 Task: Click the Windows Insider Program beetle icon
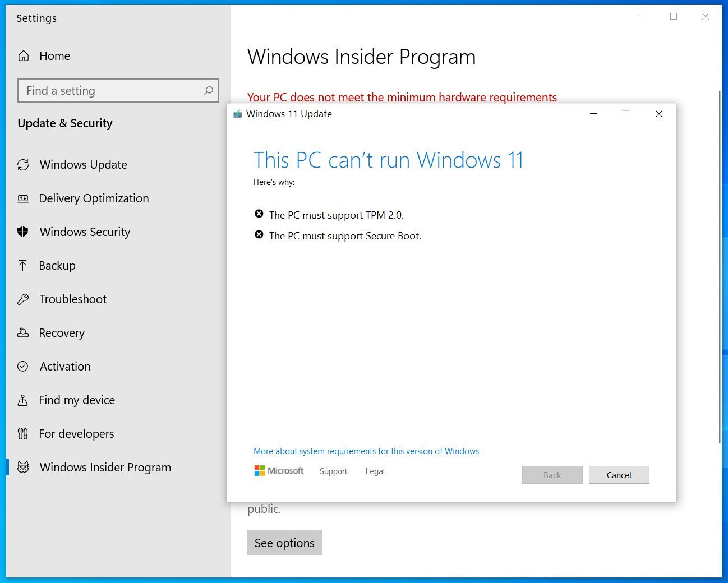23,467
